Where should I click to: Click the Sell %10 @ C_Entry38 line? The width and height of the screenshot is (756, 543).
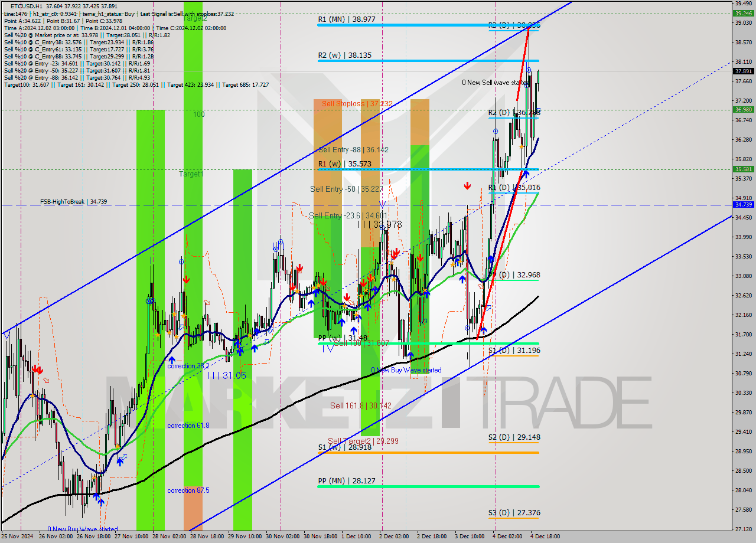pos(79,42)
